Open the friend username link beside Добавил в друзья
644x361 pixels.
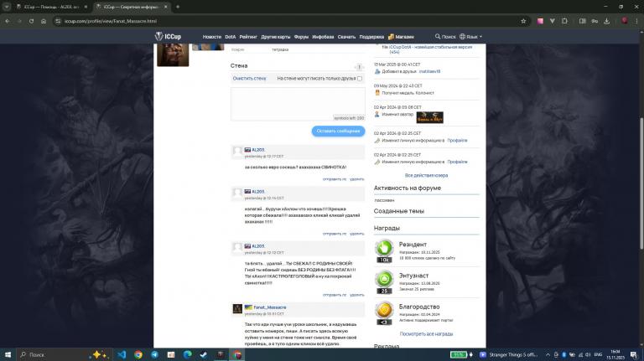[x=429, y=71]
